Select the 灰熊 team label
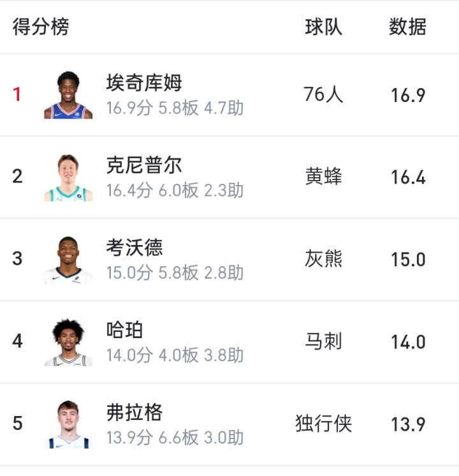This screenshot has height=476, width=459. tap(324, 259)
